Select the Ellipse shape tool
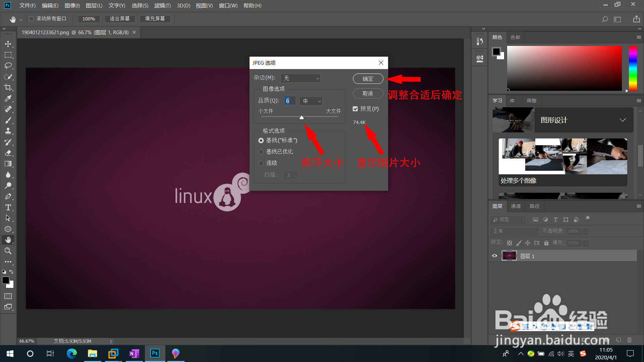The width and height of the screenshot is (644, 362). pyautogui.click(x=8, y=229)
